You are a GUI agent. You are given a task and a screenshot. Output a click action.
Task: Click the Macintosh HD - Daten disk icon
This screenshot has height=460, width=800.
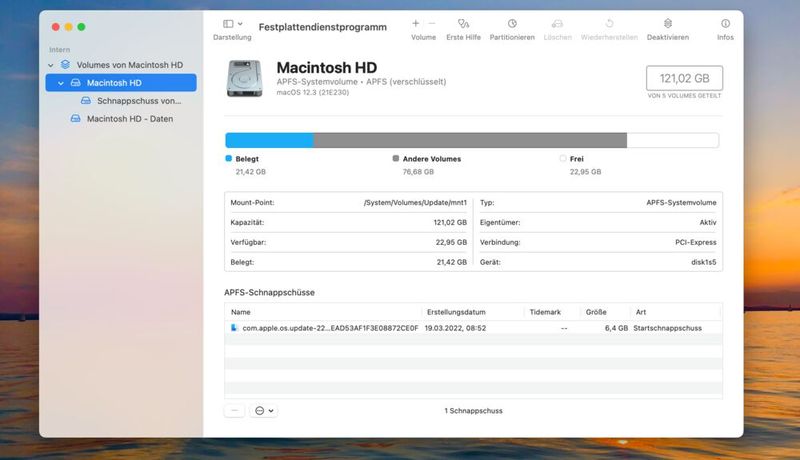[76, 118]
